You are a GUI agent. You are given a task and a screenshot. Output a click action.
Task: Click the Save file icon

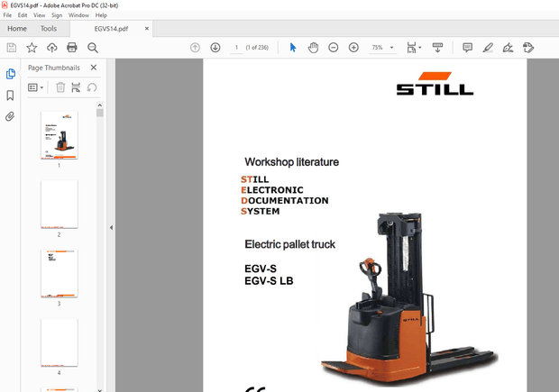[x=12, y=48]
